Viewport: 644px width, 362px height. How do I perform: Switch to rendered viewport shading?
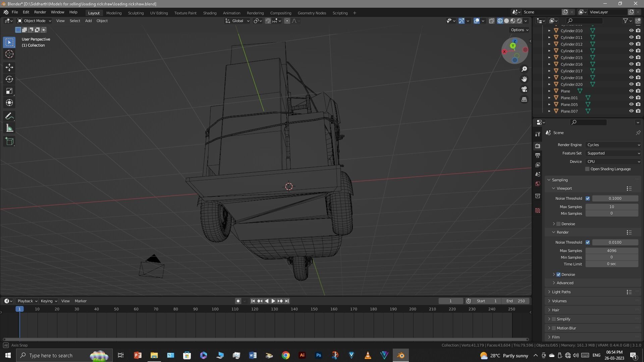click(x=519, y=21)
